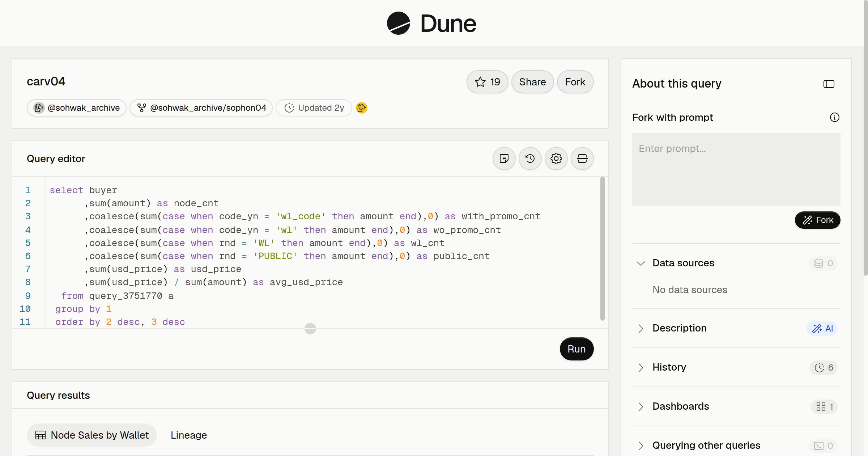The height and width of the screenshot is (456, 868).
Task: Grab the editor resize handle circle
Action: [x=310, y=329]
